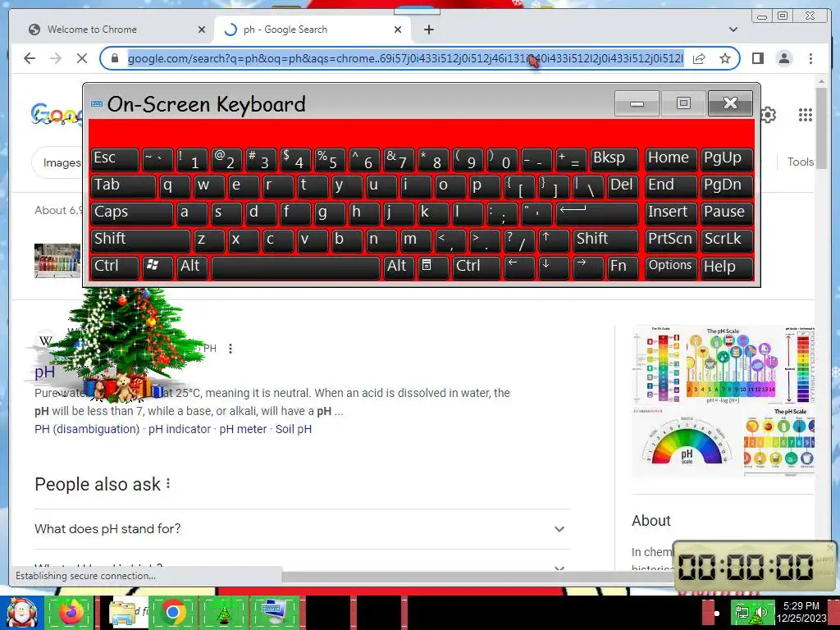Click the context menu key on On-Screen Keyboard

coord(433,267)
